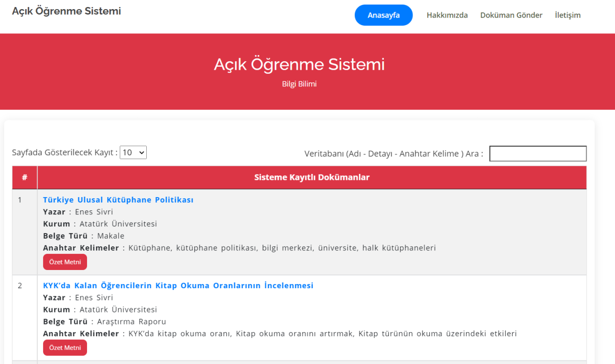Open 'Türkiye Ulusal Kütüphane Politikası' document
This screenshot has width=615, height=364.
click(118, 200)
